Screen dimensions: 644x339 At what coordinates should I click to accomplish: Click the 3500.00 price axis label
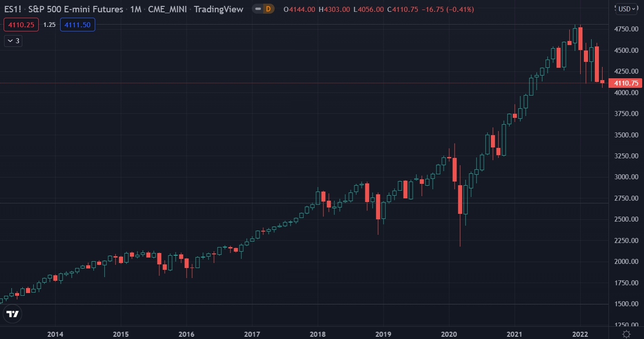click(626, 135)
